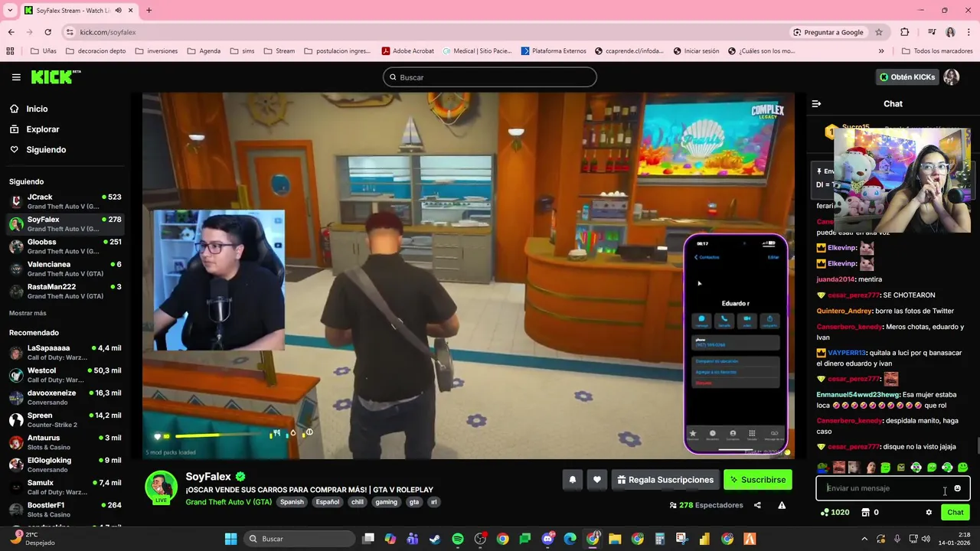This screenshot has height=551, width=980.
Task: Collapse the chat panel arrow icon
Action: pyautogui.click(x=816, y=103)
